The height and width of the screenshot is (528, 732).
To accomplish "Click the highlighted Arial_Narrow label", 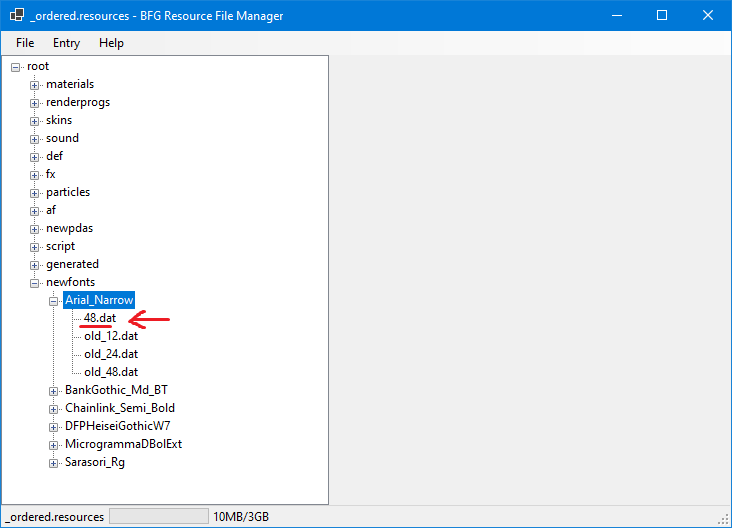I will coord(99,300).
